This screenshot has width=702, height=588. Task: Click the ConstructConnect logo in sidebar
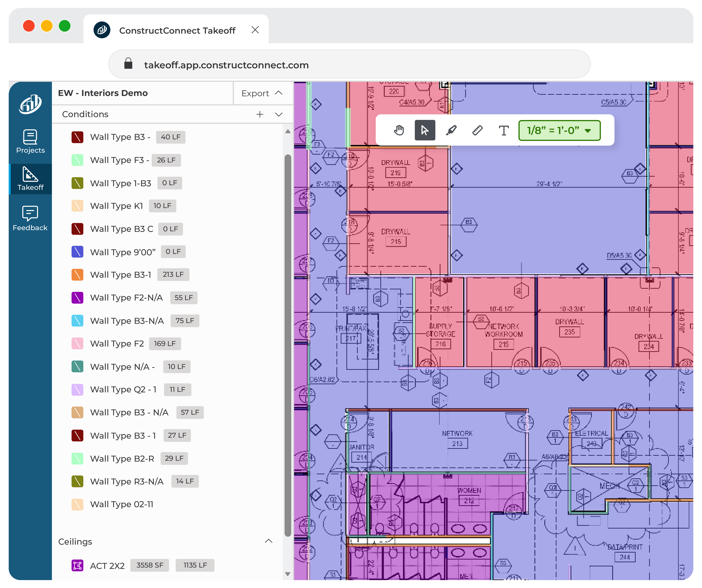[30, 104]
